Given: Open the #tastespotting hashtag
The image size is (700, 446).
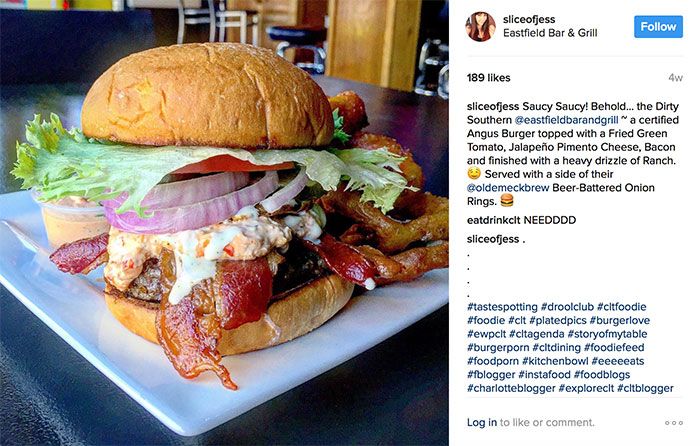Looking at the screenshot, I should tap(502, 307).
